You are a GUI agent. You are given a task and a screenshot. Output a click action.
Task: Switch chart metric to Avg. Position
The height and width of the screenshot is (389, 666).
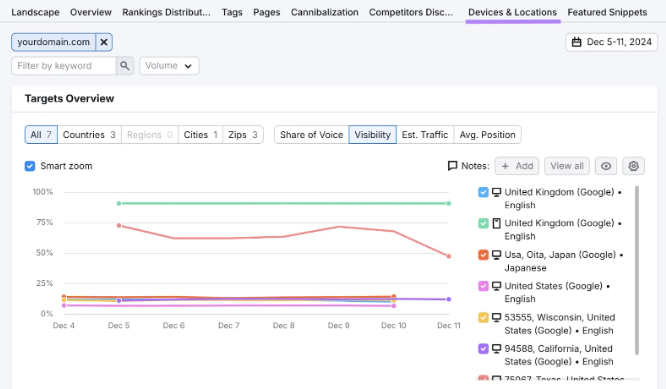(x=488, y=135)
